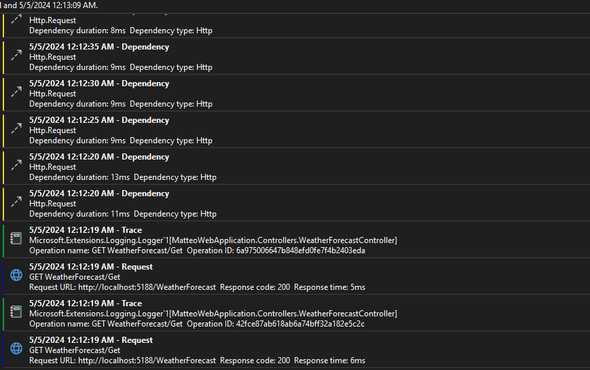Click Dependency duration 9ms under 12:12:30 AM
This screenshot has height=370, width=590.
(77, 104)
